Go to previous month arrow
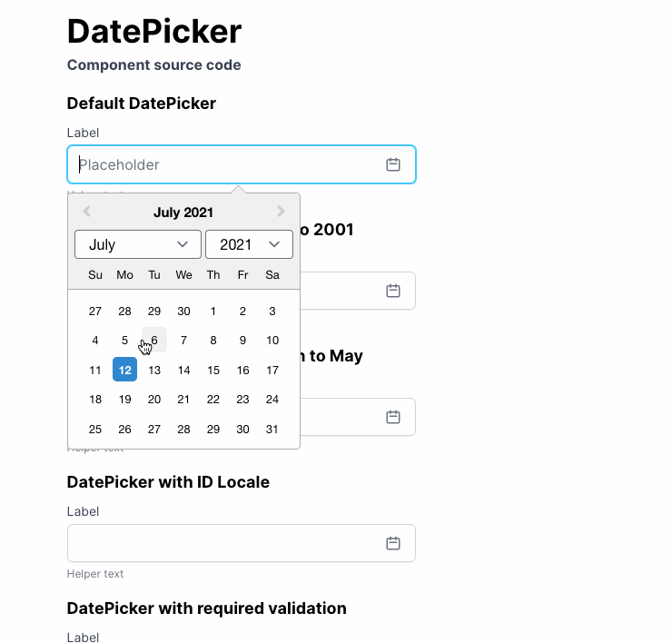The height and width of the screenshot is (643, 672). pyautogui.click(x=87, y=212)
